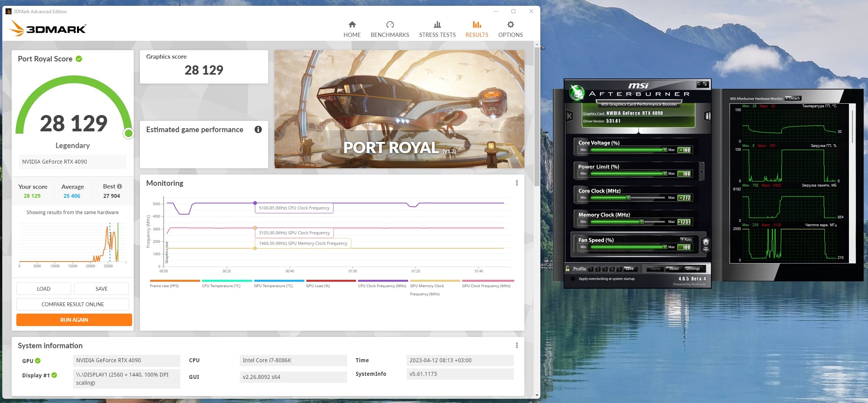Viewport: 868px width, 403px height.
Task: Click the Afterburner Reset button
Action: (x=674, y=269)
